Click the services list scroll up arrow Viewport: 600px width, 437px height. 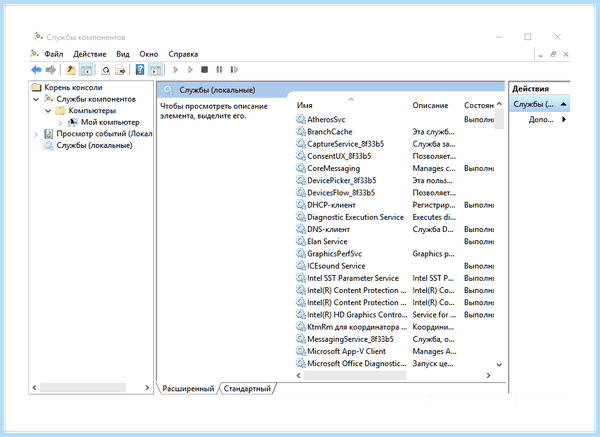pos(499,104)
